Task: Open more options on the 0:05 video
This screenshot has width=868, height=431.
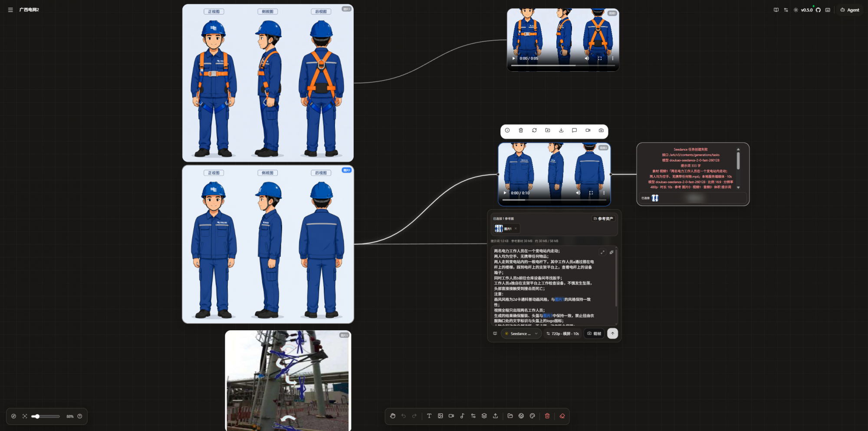Action: tap(613, 58)
